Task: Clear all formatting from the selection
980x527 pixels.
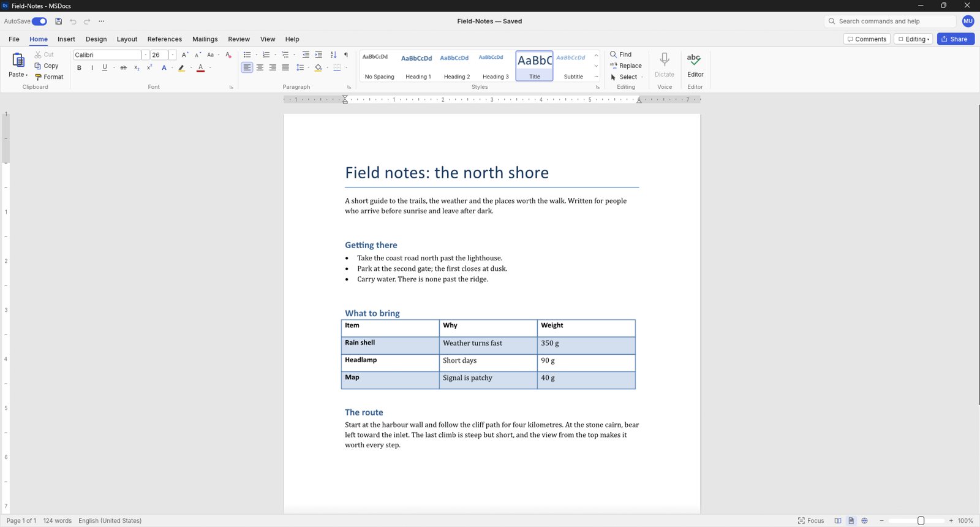Action: [228, 55]
